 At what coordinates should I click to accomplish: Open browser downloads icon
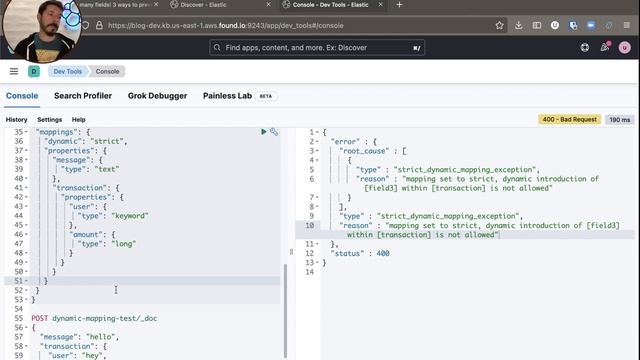[x=519, y=25]
